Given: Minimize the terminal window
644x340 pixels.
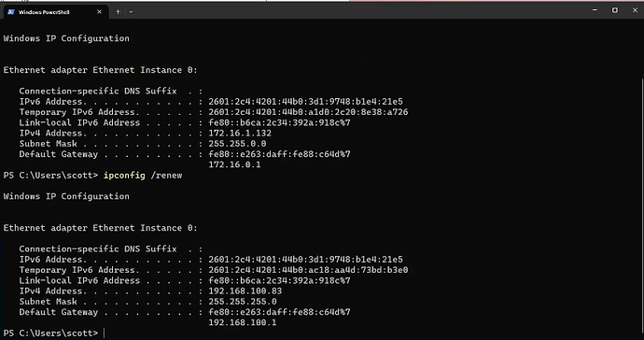Looking at the screenshot, I should coord(595,10).
